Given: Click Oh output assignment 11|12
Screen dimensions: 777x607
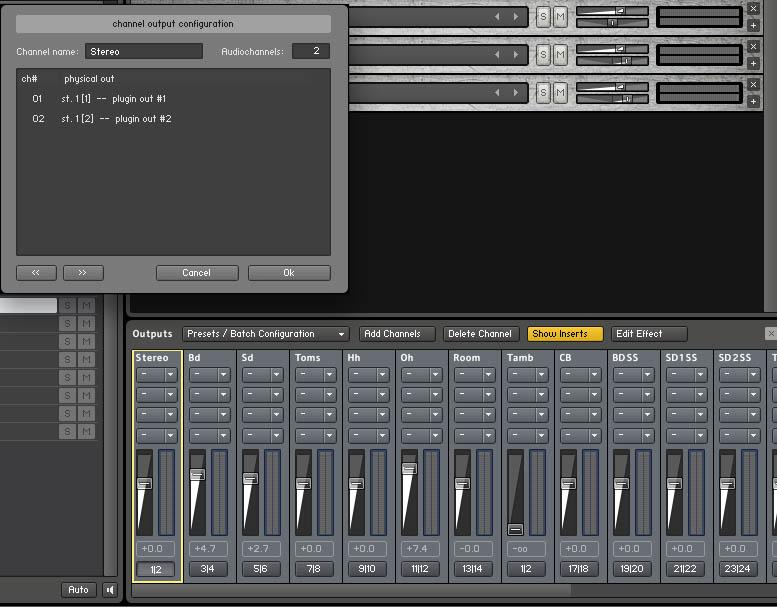Looking at the screenshot, I should point(420,569).
